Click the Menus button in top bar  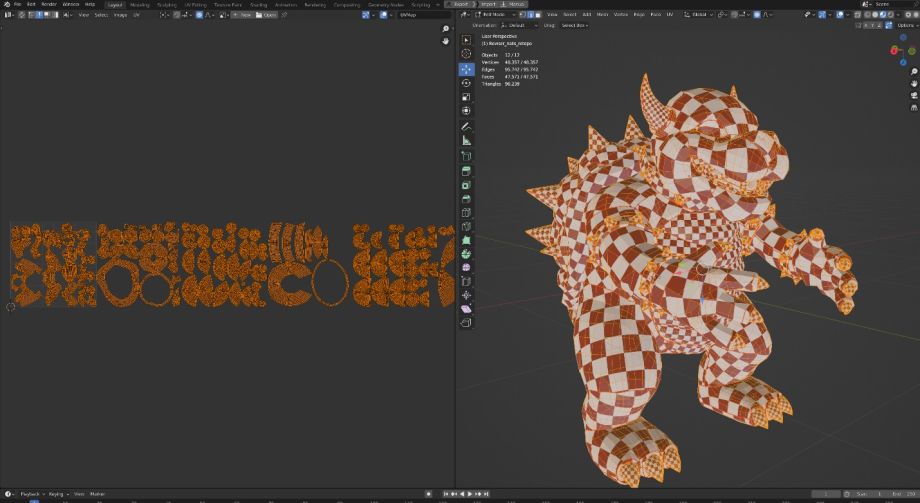coord(513,4)
